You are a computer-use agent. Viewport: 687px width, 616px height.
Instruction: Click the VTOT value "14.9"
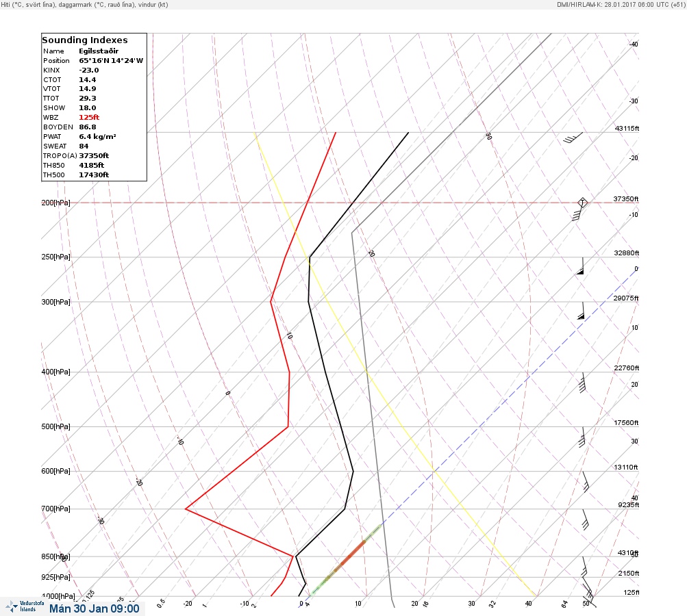click(87, 88)
